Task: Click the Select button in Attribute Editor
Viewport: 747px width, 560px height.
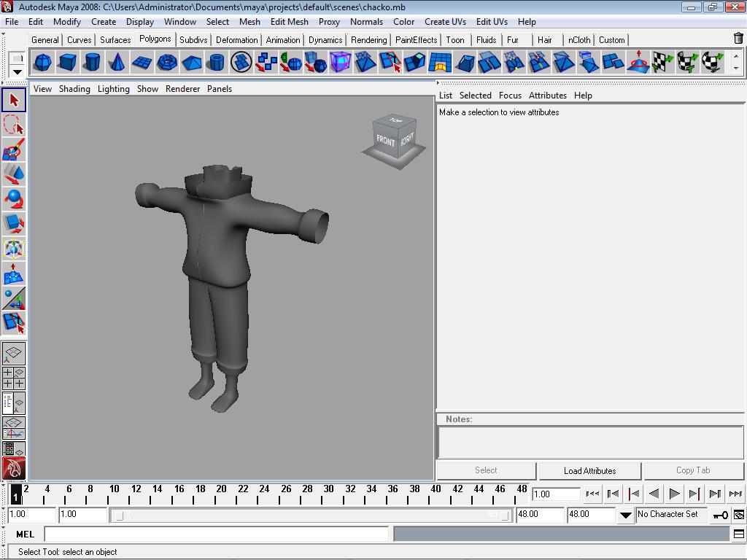Action: click(x=486, y=470)
